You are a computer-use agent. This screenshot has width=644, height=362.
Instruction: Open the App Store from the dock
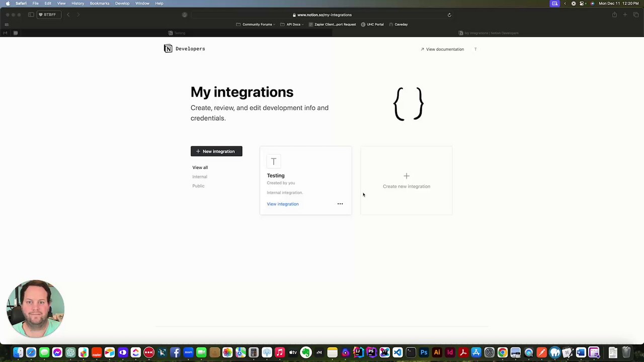point(476,352)
